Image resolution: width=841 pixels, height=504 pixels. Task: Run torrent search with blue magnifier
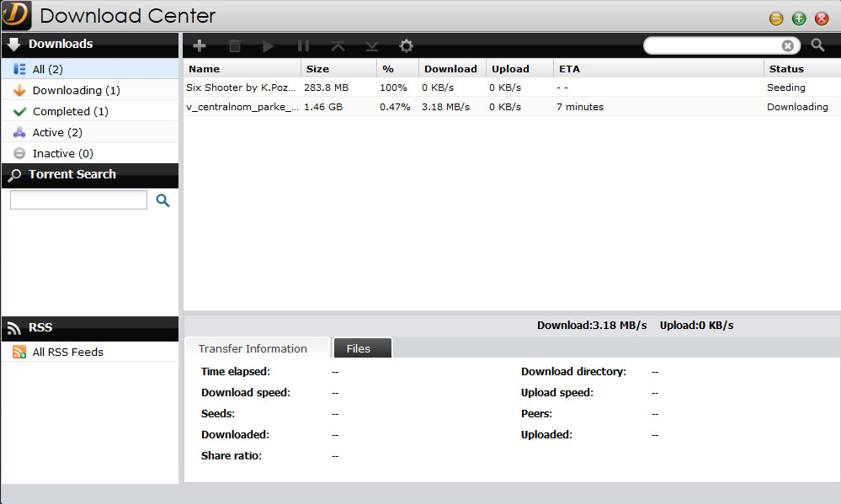[162, 200]
